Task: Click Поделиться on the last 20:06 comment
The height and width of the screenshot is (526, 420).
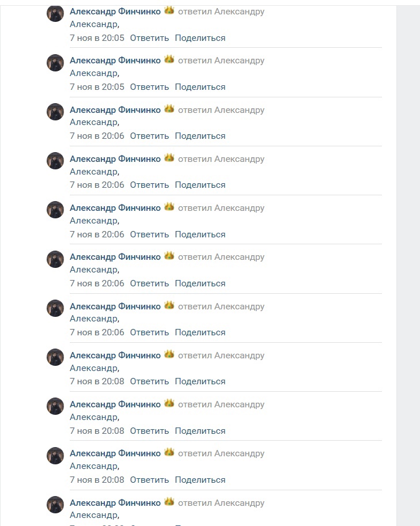Action: pyautogui.click(x=200, y=332)
